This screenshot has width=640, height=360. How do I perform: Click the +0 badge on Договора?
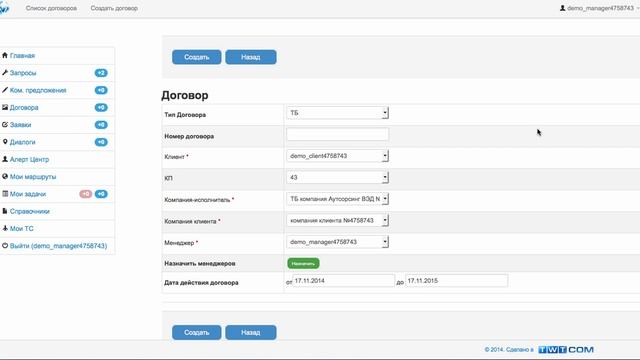(x=101, y=107)
